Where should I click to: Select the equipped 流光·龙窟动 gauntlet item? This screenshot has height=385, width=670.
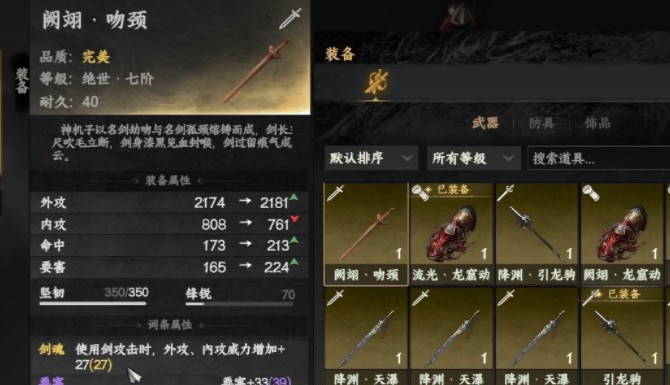(451, 234)
